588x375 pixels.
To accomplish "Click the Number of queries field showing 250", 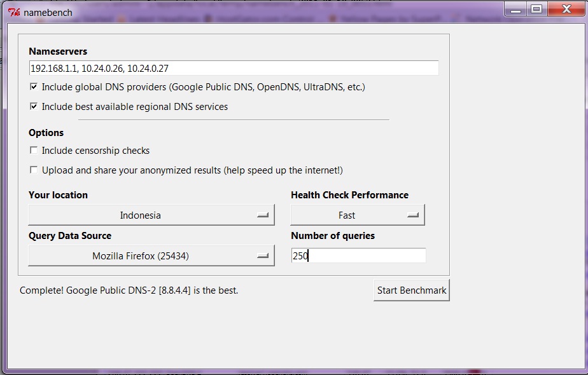I will point(358,255).
